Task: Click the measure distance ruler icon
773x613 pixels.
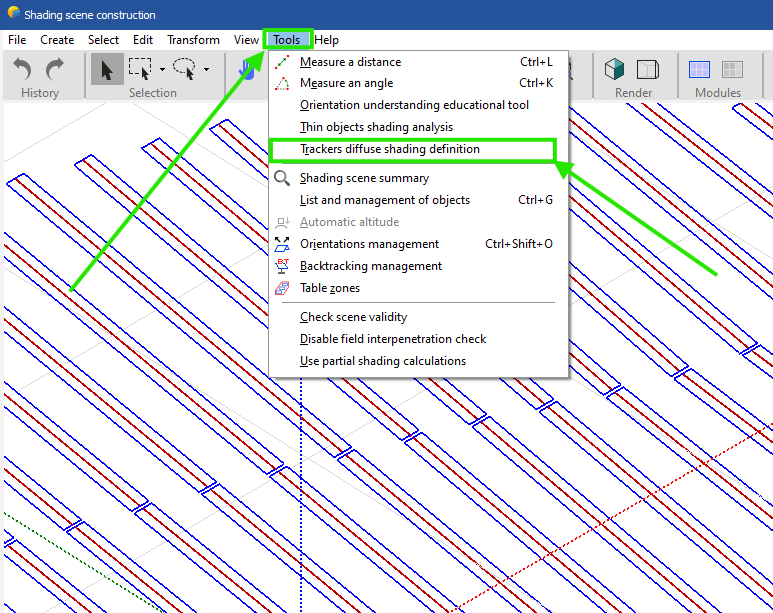Action: 282,62
